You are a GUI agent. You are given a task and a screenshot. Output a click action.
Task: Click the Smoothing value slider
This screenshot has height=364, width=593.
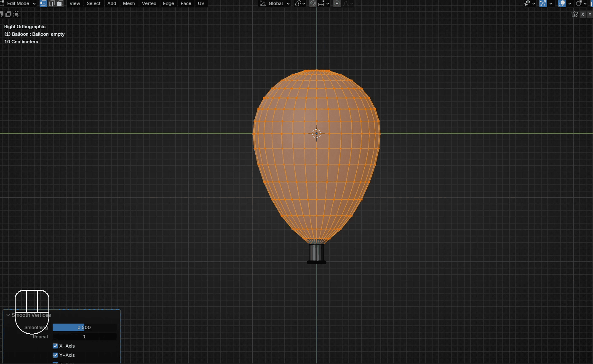pos(84,327)
